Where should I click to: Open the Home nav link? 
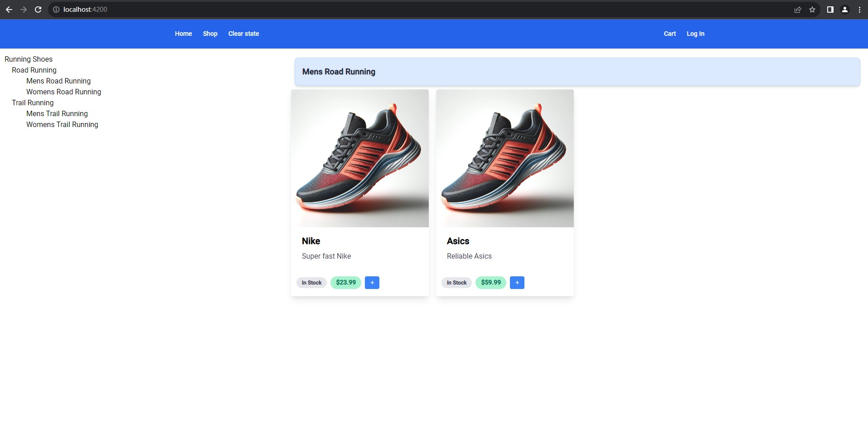coord(184,34)
